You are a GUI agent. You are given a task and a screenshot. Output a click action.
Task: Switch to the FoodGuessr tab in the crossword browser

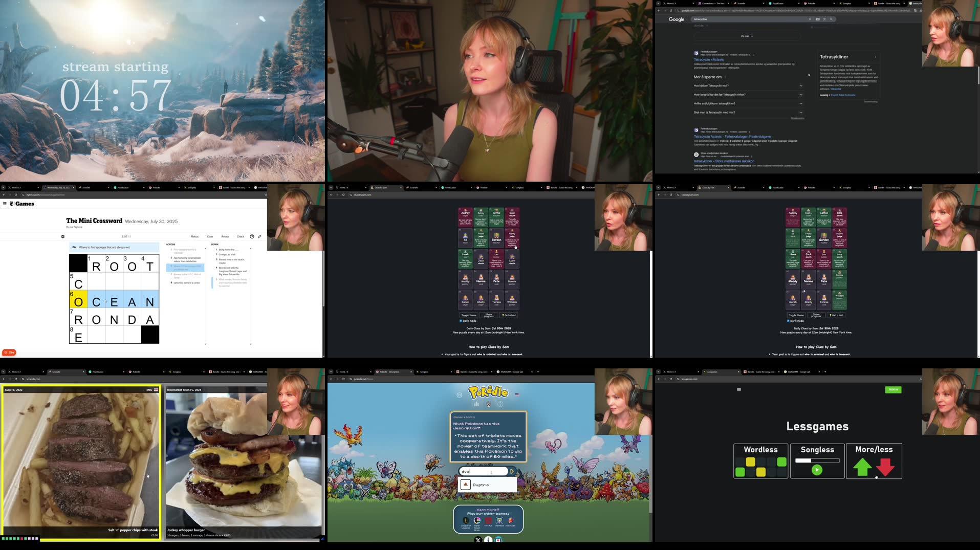click(129, 188)
